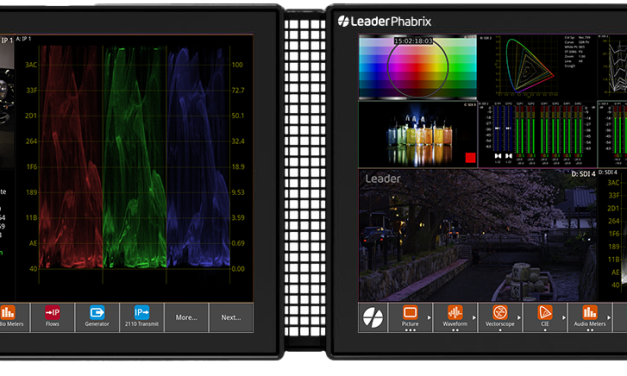Click the Next... button
The height and width of the screenshot is (376, 627).
click(231, 317)
